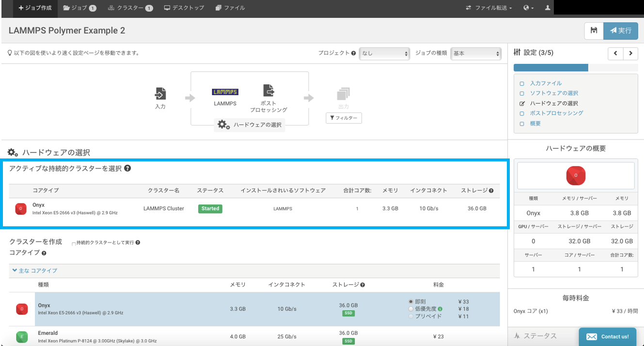Open デスクトップ in the top navigation

184,8
